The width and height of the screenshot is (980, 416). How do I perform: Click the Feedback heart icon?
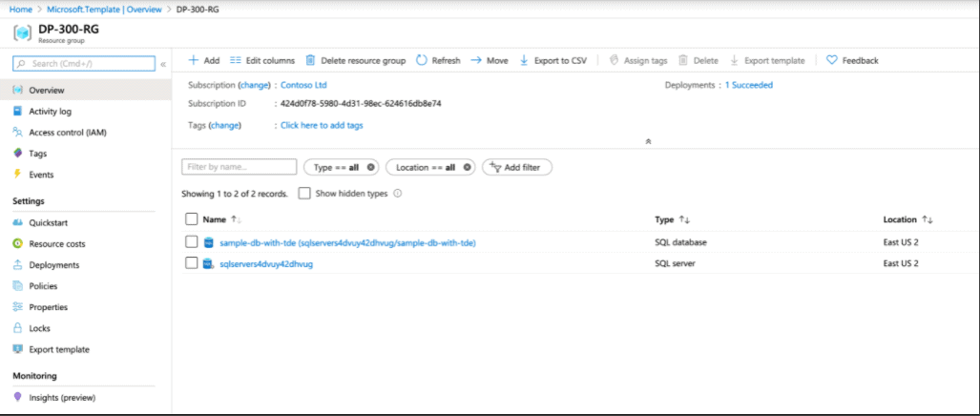click(831, 60)
